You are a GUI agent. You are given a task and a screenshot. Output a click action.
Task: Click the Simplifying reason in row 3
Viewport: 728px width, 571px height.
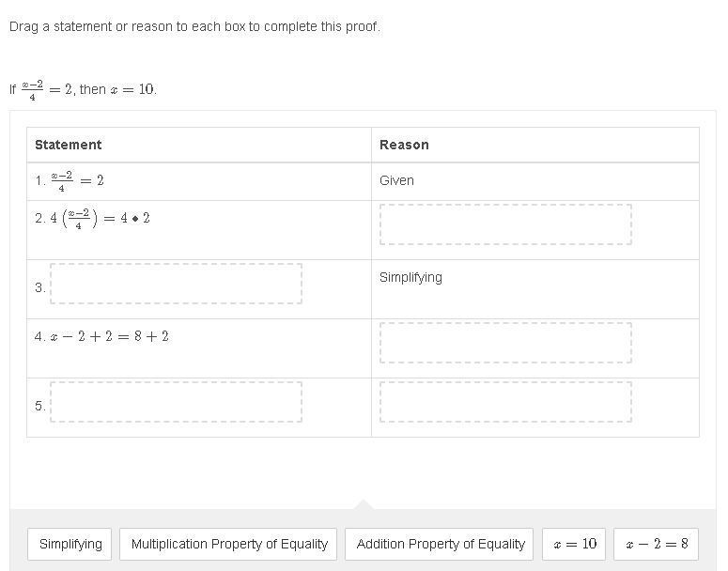410,277
